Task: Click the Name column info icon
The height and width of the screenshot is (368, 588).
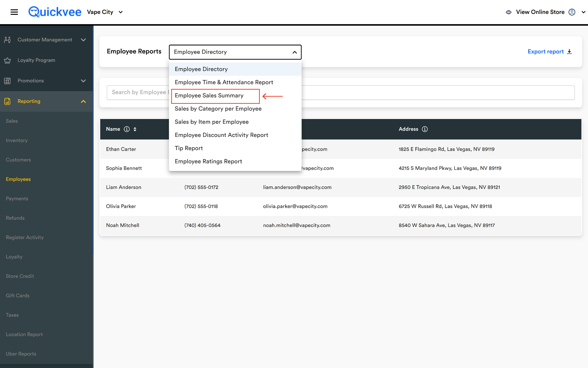Action: click(x=127, y=129)
